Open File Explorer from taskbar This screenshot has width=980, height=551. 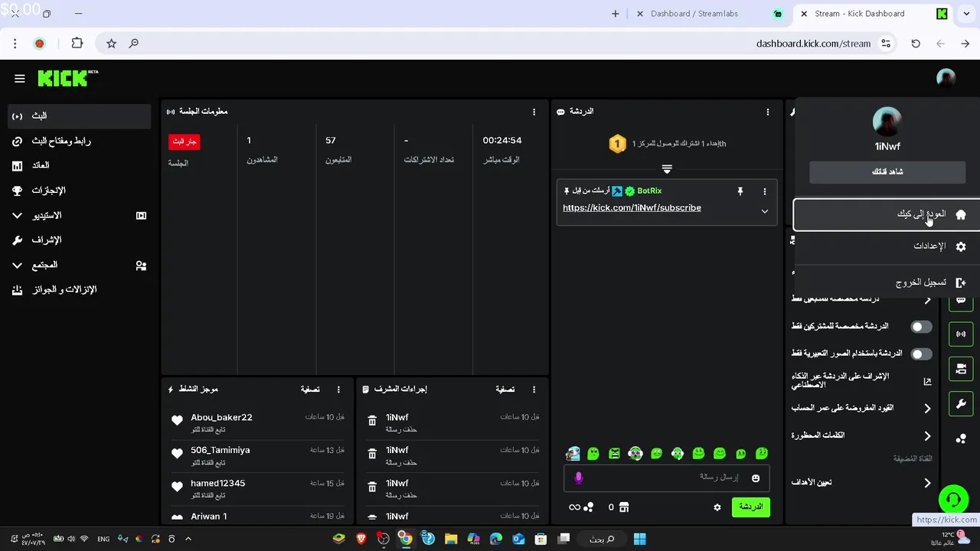coord(451,539)
